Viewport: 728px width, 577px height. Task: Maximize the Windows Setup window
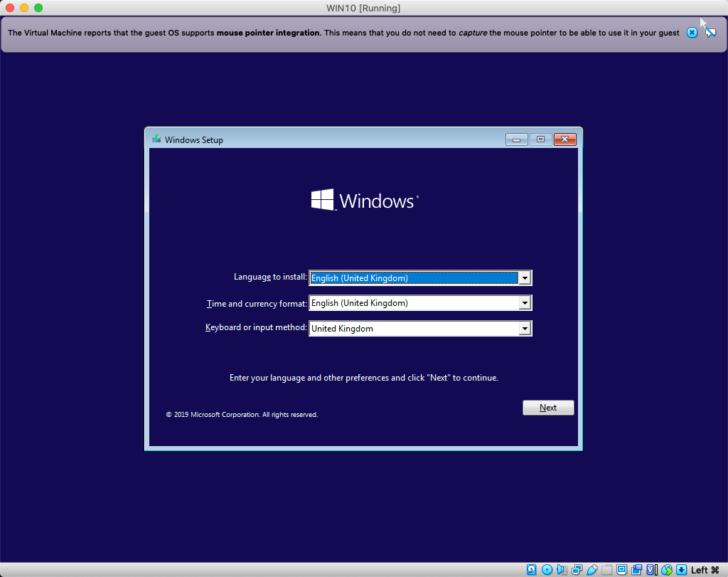pos(540,139)
